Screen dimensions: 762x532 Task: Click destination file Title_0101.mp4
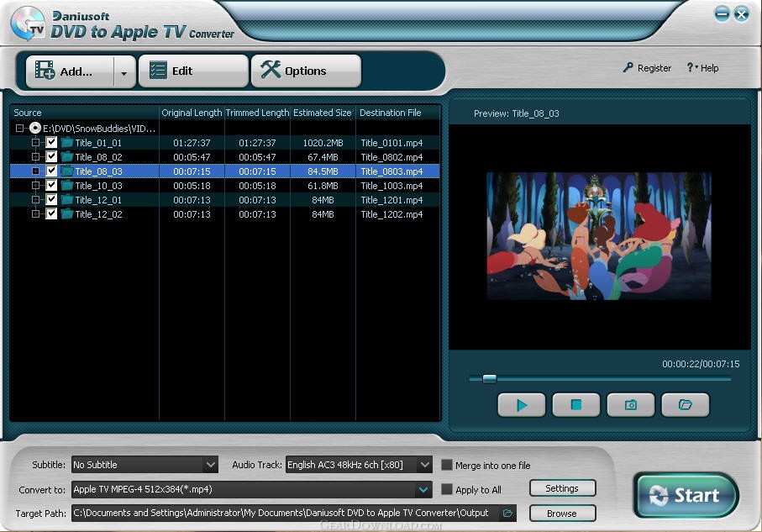click(392, 143)
